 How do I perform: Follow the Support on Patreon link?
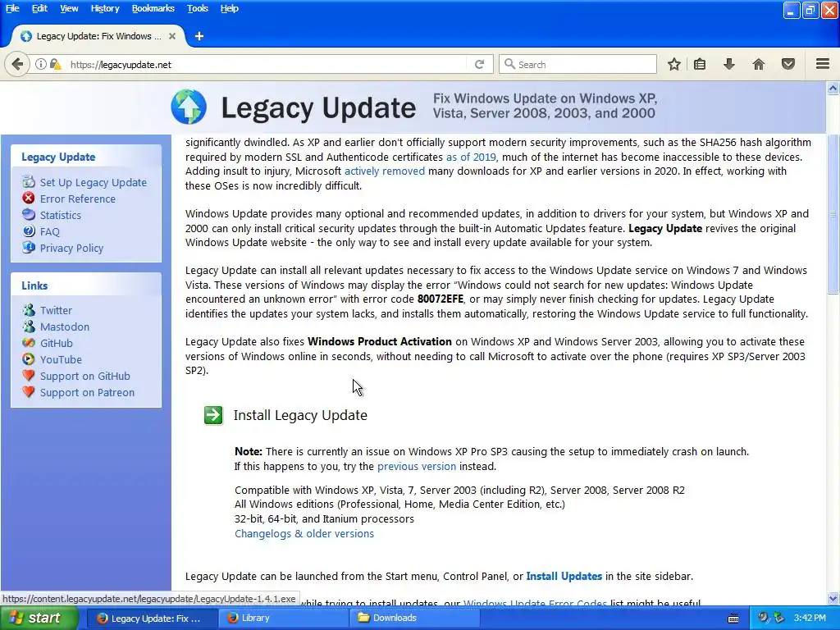click(87, 393)
